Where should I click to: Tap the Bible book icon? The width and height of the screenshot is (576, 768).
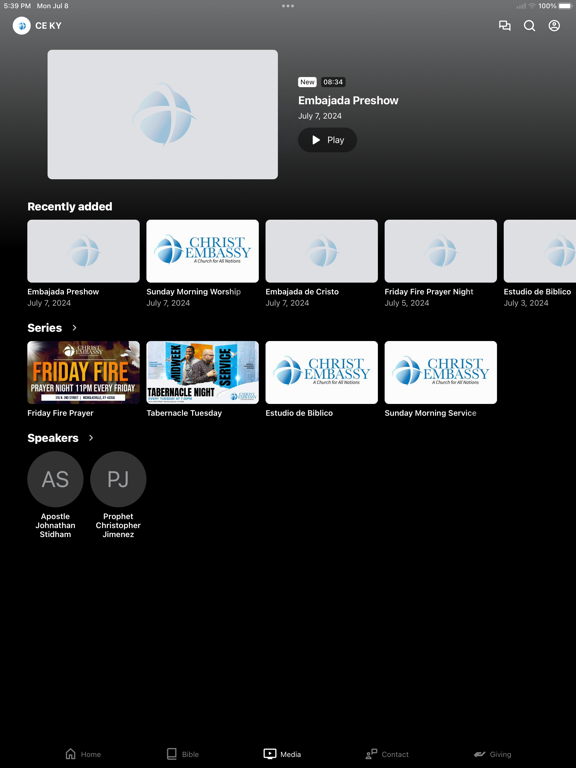point(172,754)
